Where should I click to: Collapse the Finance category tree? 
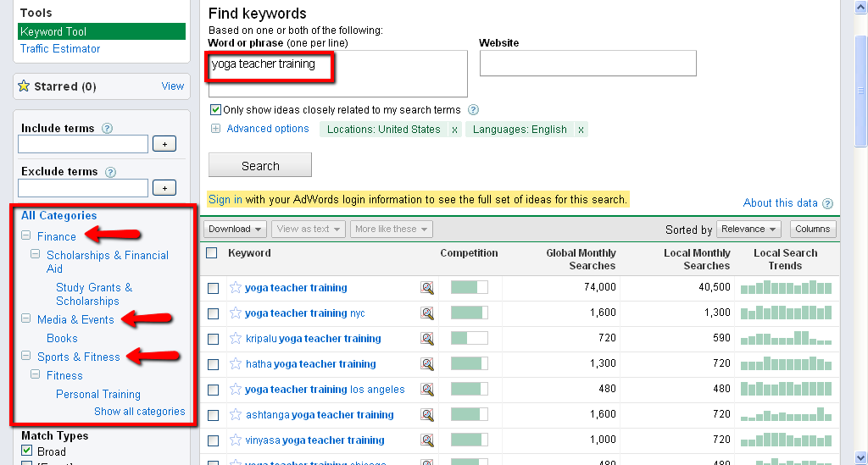click(x=26, y=236)
